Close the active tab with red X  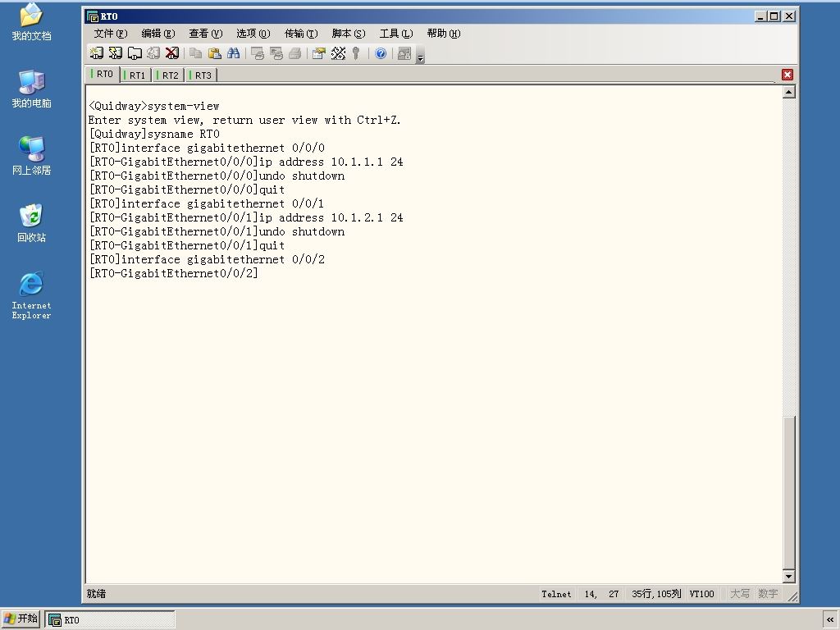787,75
